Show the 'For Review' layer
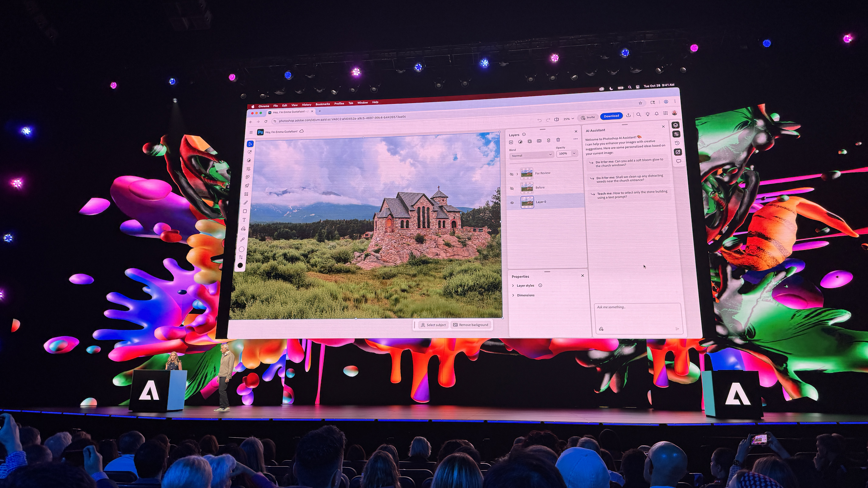Image resolution: width=868 pixels, height=488 pixels. (x=512, y=174)
